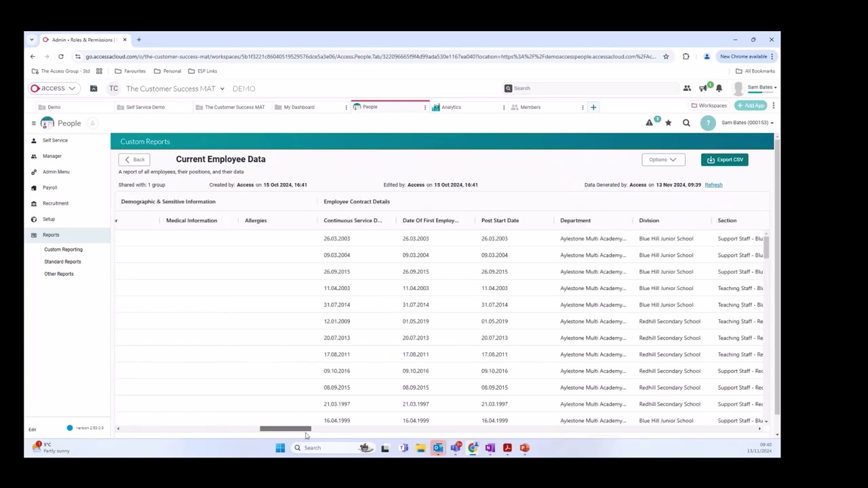Open Standard Reports under Reports

click(62, 262)
